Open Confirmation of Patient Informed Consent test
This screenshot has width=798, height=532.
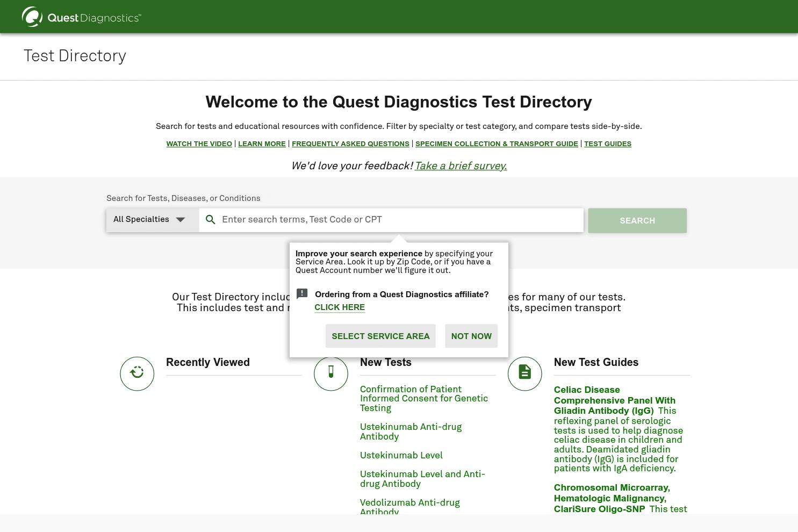[x=424, y=399]
